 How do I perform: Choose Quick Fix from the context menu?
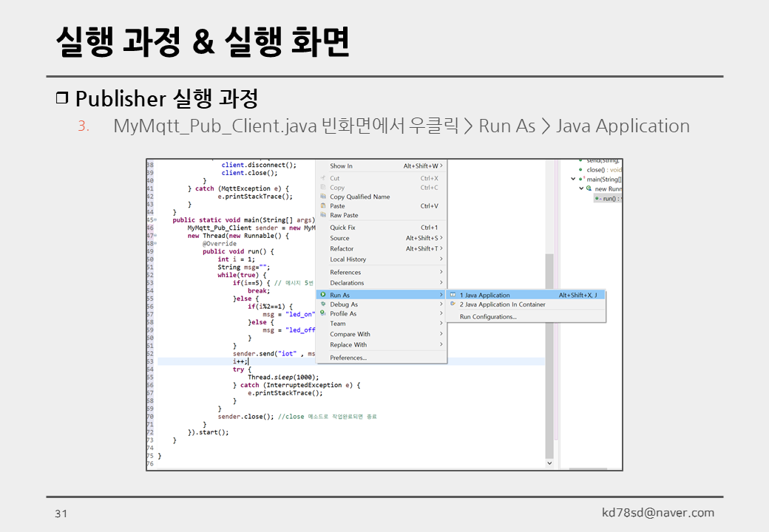(382, 228)
